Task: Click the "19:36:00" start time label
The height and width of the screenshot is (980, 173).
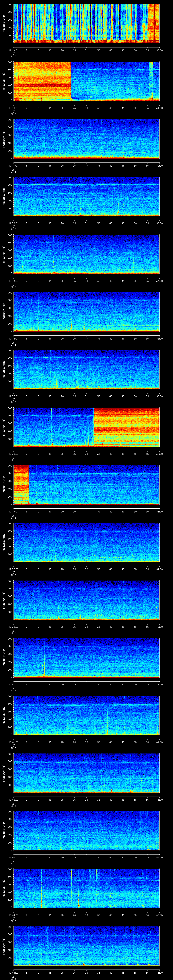Action: pyautogui.click(x=13, y=454)
